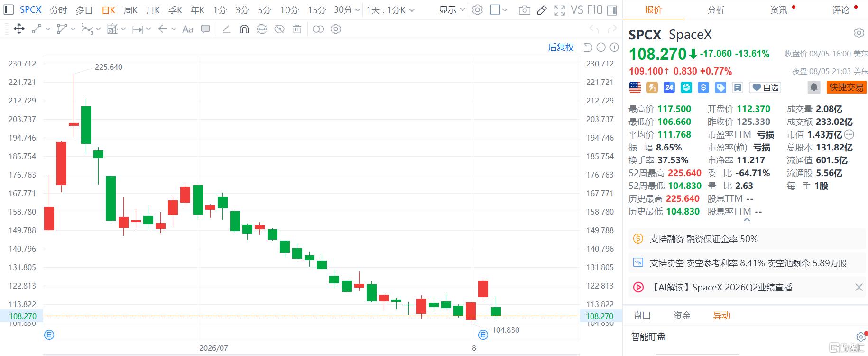
Task: Click the 快捷交易 quick trade button
Action: tap(847, 87)
